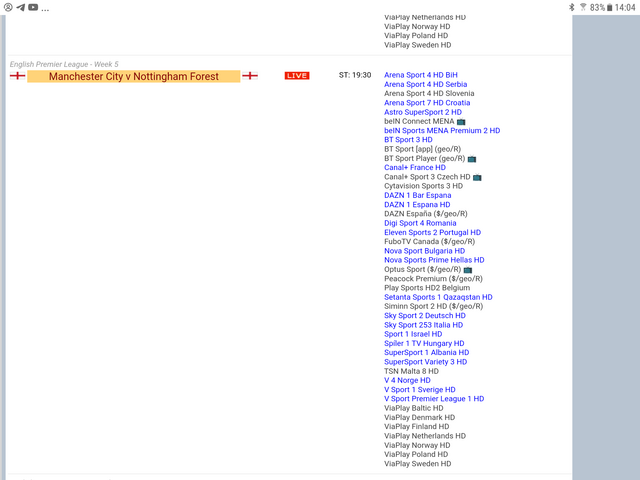The height and width of the screenshot is (480, 640).
Task: Open Astro SuperSport 2 HD link
Action: pyautogui.click(x=423, y=112)
